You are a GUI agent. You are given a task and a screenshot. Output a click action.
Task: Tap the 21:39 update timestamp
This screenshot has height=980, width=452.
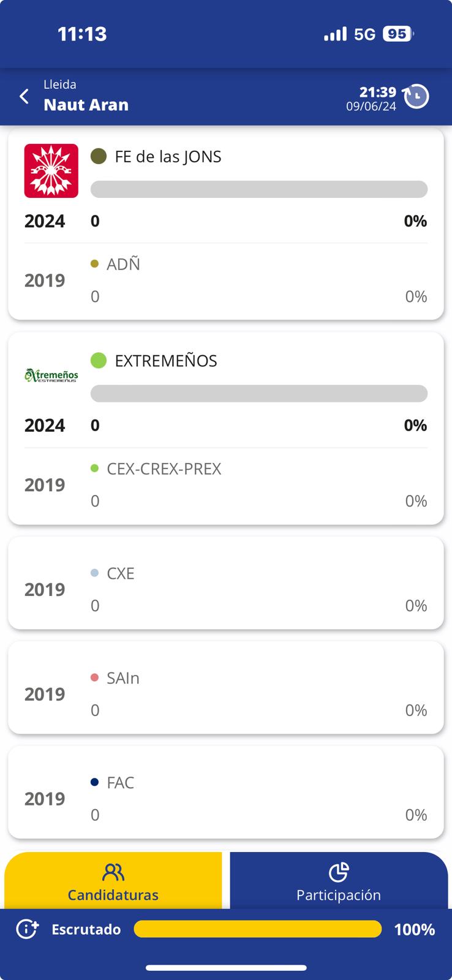(377, 92)
